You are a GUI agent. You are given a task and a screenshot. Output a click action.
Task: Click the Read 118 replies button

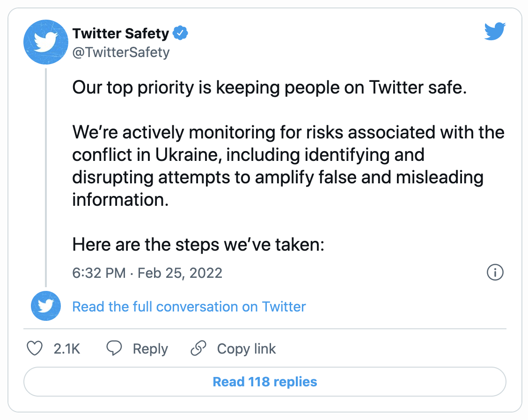[264, 382]
